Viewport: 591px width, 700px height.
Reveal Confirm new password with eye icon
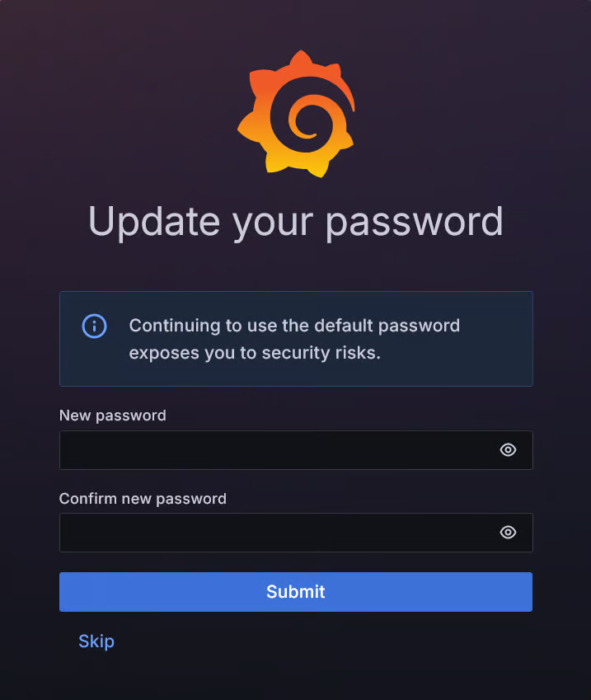click(x=508, y=532)
